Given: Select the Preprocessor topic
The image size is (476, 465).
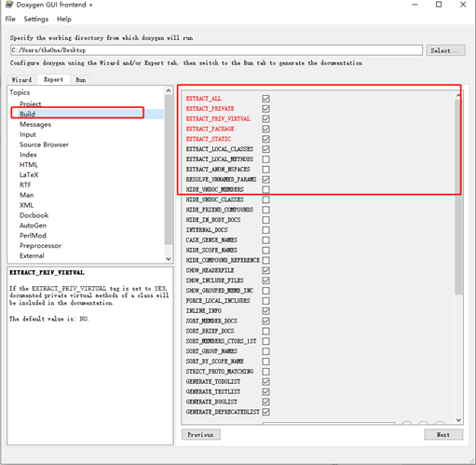Looking at the screenshot, I should (40, 246).
